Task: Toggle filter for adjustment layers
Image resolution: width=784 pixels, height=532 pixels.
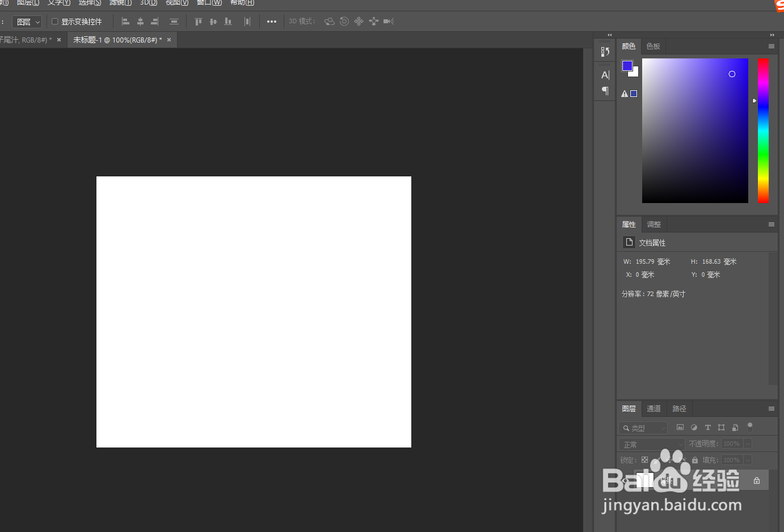Action: tap(694, 427)
